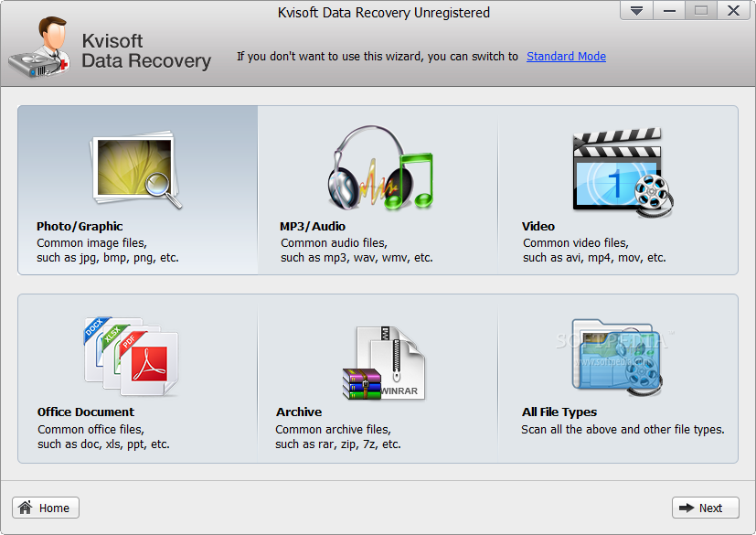Click 'such as doc, xls, ppt, etc.' text

103,444
